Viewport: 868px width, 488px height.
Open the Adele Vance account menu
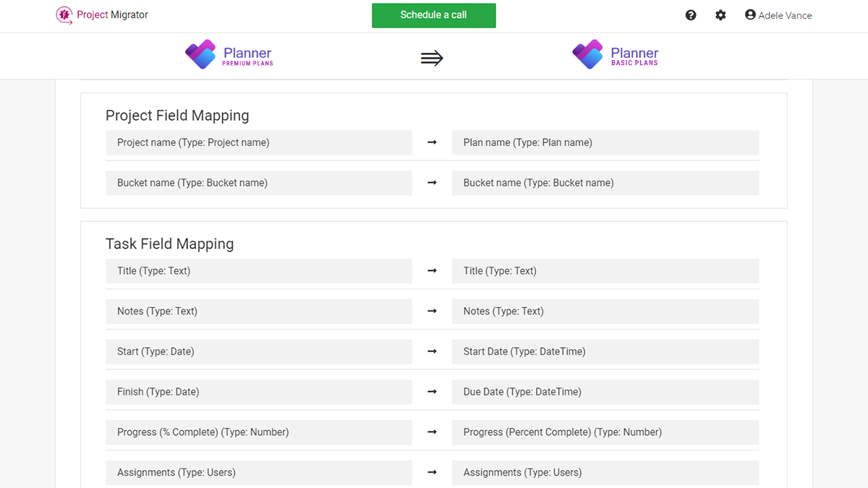tap(778, 15)
